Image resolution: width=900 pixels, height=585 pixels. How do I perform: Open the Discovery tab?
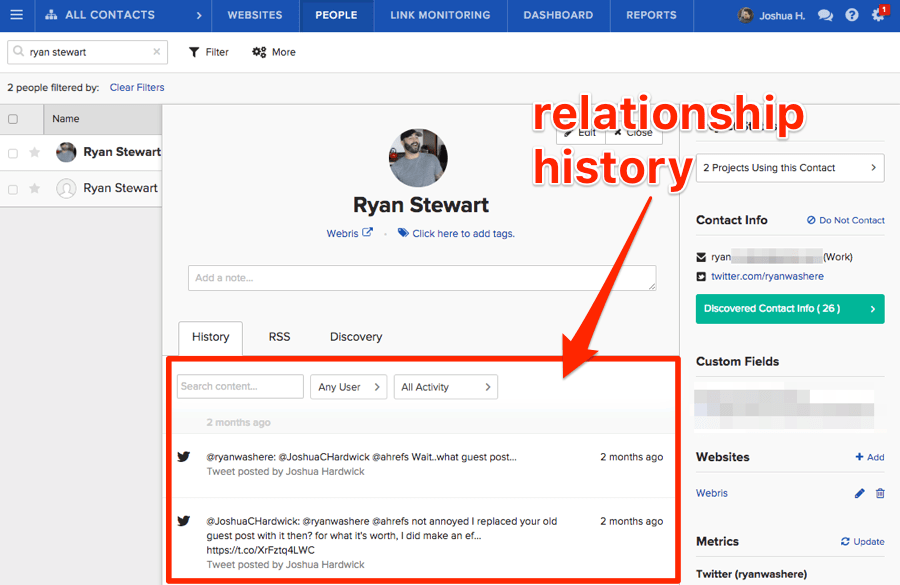(x=356, y=337)
